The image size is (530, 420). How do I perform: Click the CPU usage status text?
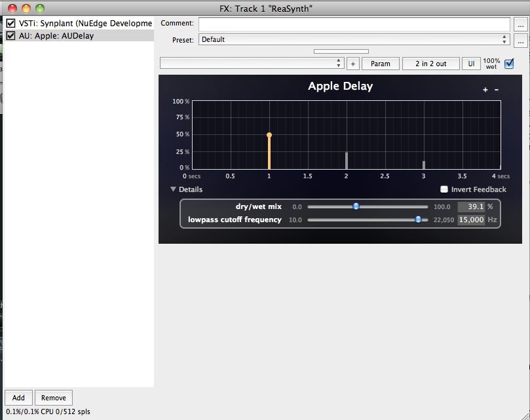coord(48,411)
